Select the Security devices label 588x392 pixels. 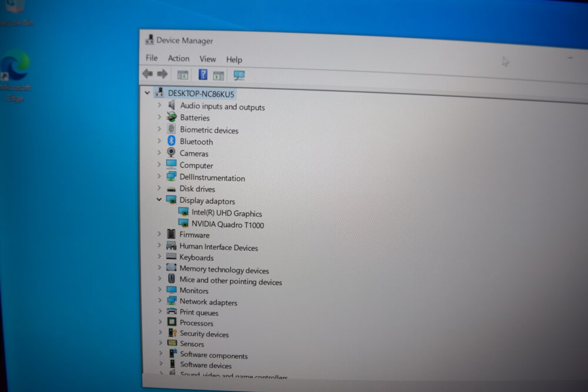pos(204,334)
